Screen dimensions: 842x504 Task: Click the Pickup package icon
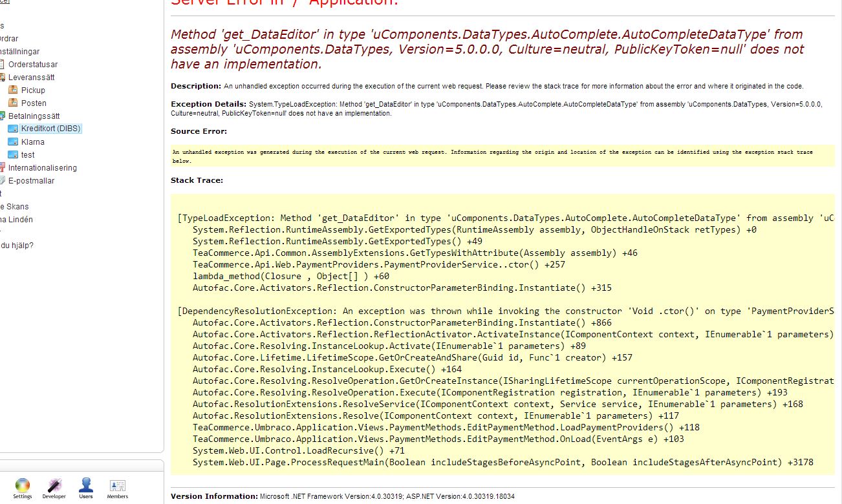point(13,90)
